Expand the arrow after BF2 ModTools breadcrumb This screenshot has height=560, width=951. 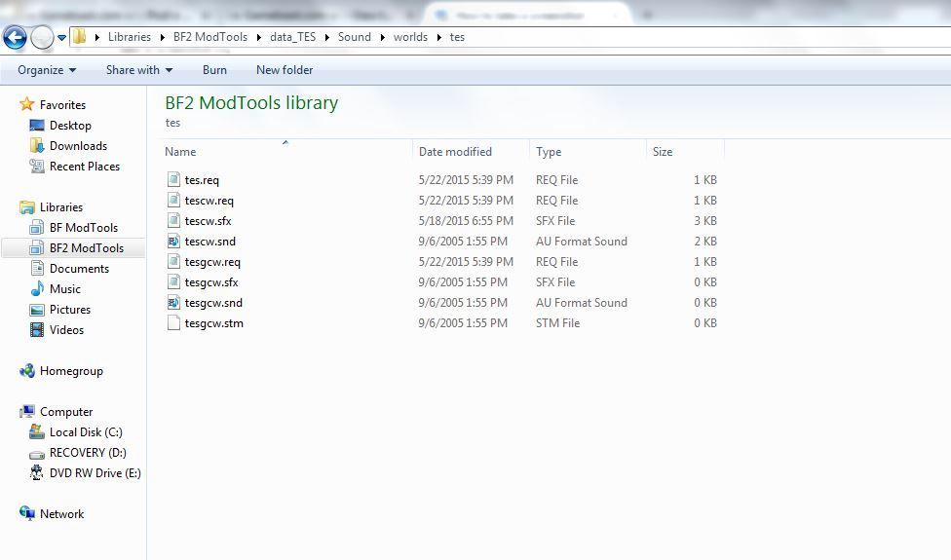tap(258, 38)
